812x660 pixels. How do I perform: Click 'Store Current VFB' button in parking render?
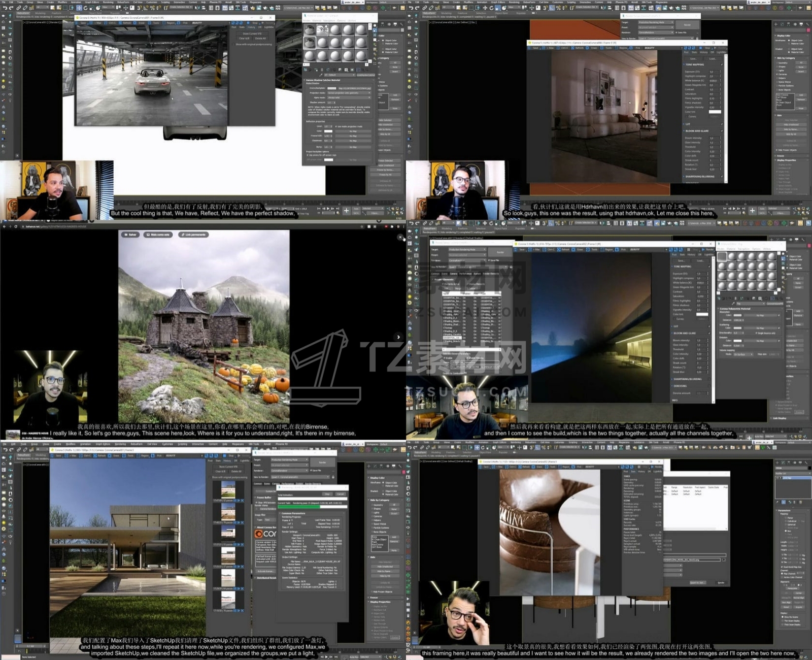pyautogui.click(x=252, y=34)
